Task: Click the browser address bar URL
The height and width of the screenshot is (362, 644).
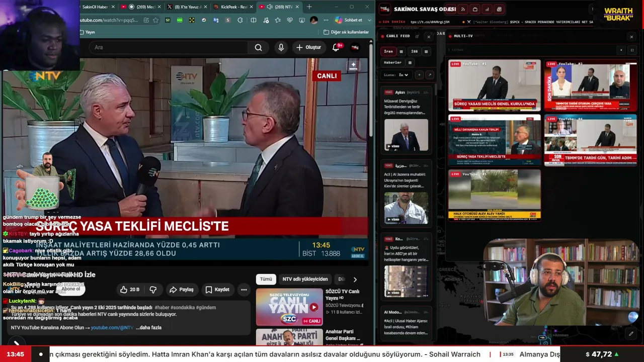Action: [109, 20]
